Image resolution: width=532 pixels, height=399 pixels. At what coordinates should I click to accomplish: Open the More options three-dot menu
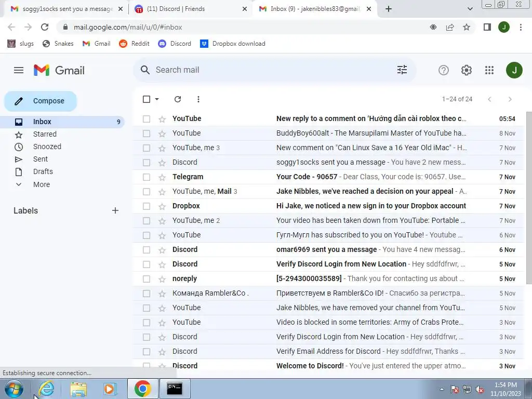tap(198, 99)
